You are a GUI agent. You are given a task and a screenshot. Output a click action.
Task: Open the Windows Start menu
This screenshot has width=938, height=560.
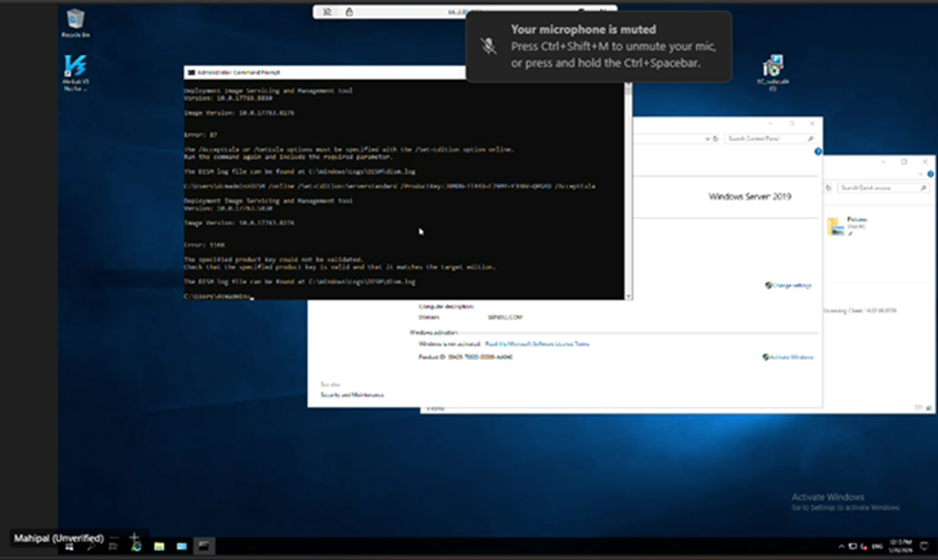click(x=70, y=546)
